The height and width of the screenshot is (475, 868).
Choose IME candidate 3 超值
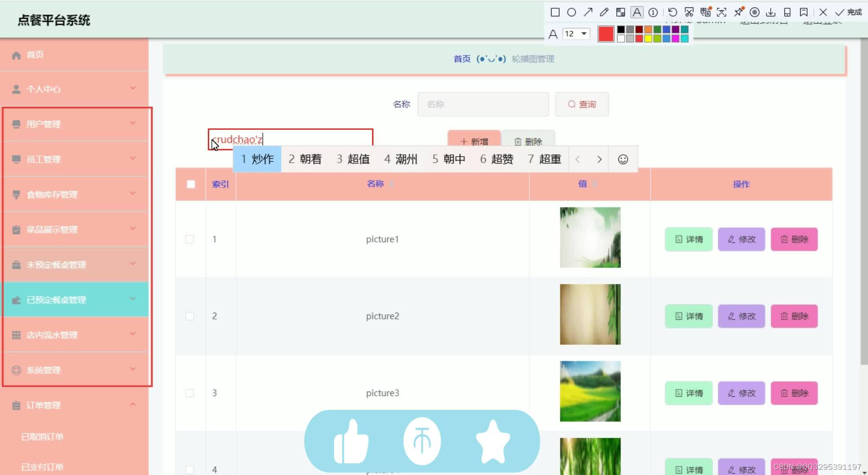click(x=353, y=159)
